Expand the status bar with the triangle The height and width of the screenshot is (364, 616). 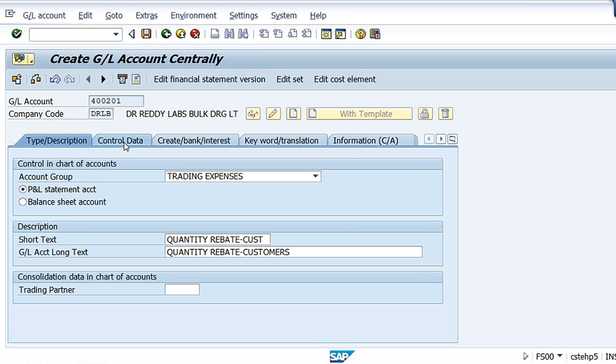526,356
